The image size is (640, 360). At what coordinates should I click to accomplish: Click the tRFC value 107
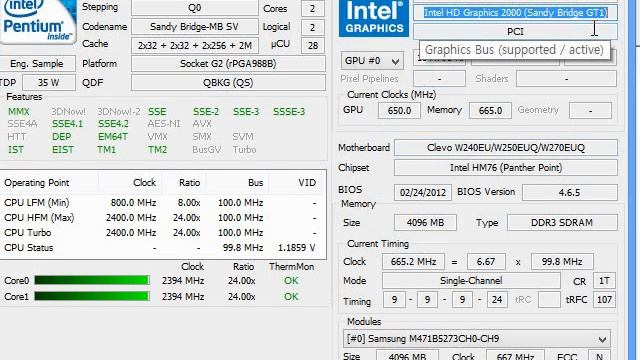tap(604, 300)
